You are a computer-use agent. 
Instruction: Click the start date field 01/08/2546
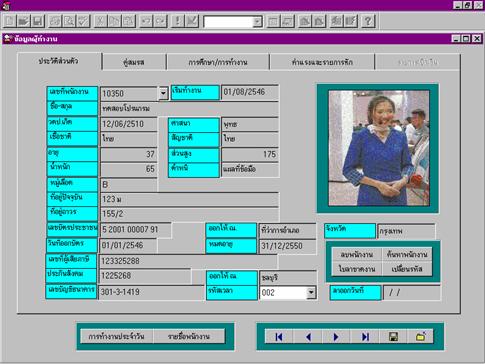click(x=250, y=92)
